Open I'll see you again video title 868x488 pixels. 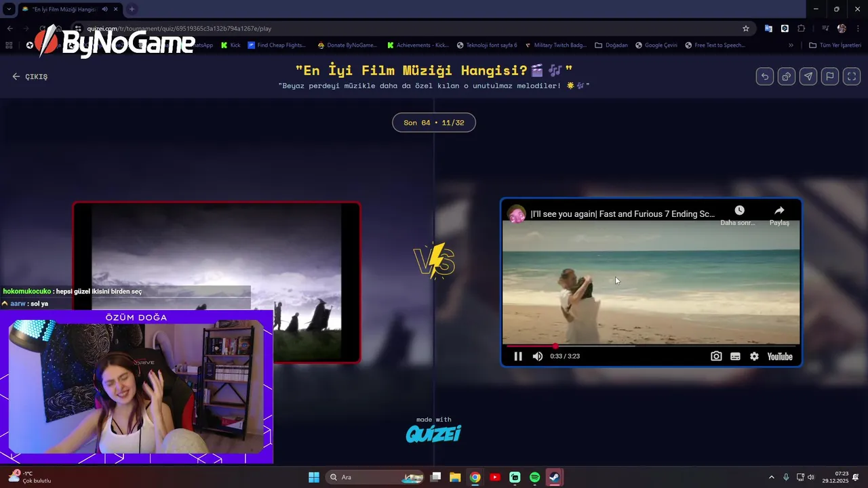[x=622, y=214]
